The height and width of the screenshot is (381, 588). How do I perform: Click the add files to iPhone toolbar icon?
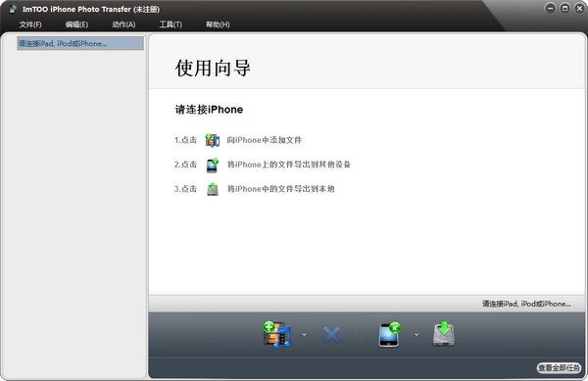pos(276,334)
